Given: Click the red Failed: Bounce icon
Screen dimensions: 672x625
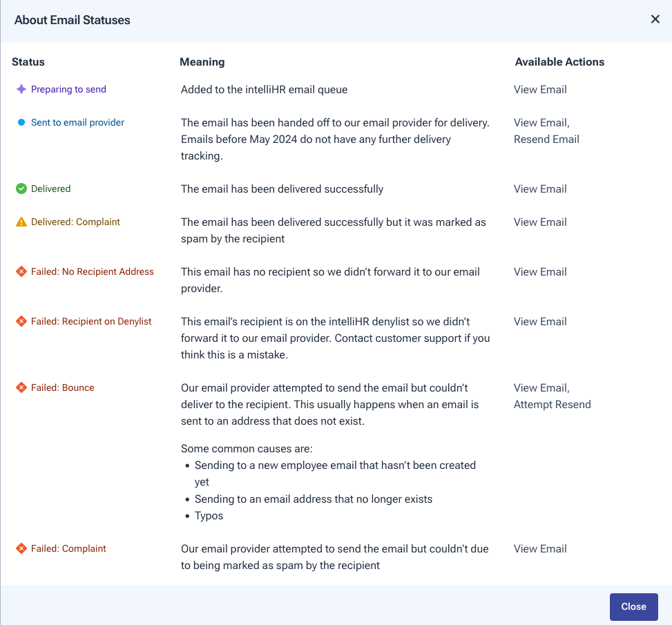Looking at the screenshot, I should pyautogui.click(x=21, y=387).
